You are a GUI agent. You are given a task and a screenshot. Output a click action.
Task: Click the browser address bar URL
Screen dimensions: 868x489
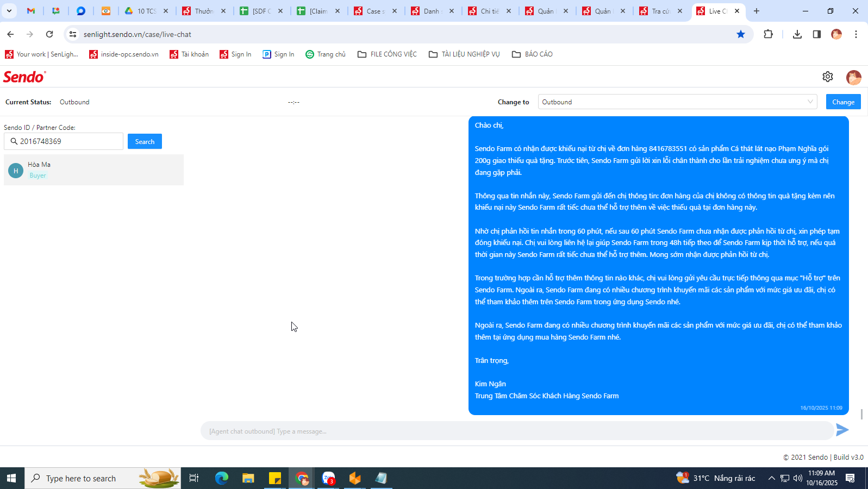click(138, 34)
